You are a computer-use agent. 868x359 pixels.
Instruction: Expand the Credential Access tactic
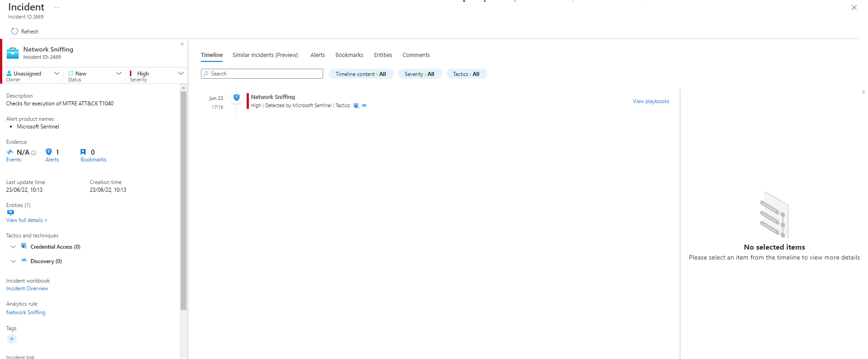tap(14, 247)
